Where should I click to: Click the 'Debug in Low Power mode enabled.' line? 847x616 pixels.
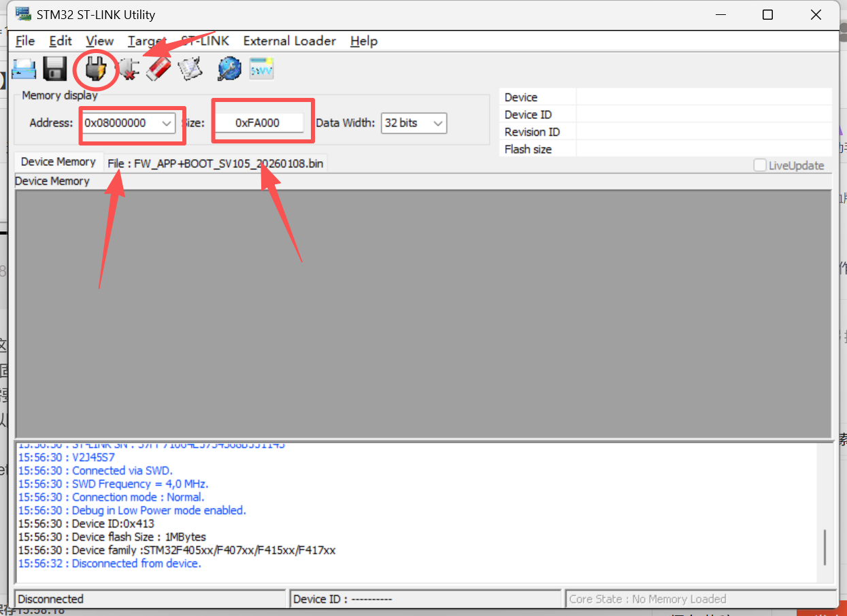132,510
